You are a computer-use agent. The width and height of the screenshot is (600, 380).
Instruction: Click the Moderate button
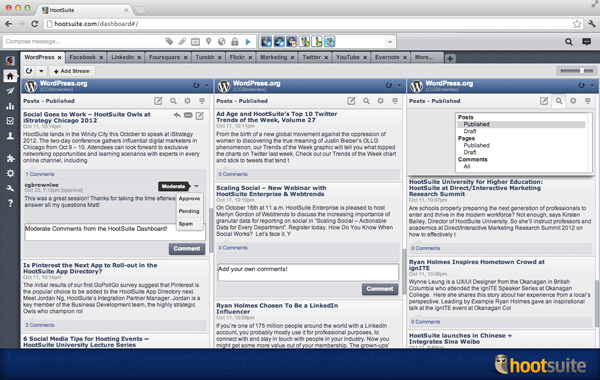tap(173, 186)
